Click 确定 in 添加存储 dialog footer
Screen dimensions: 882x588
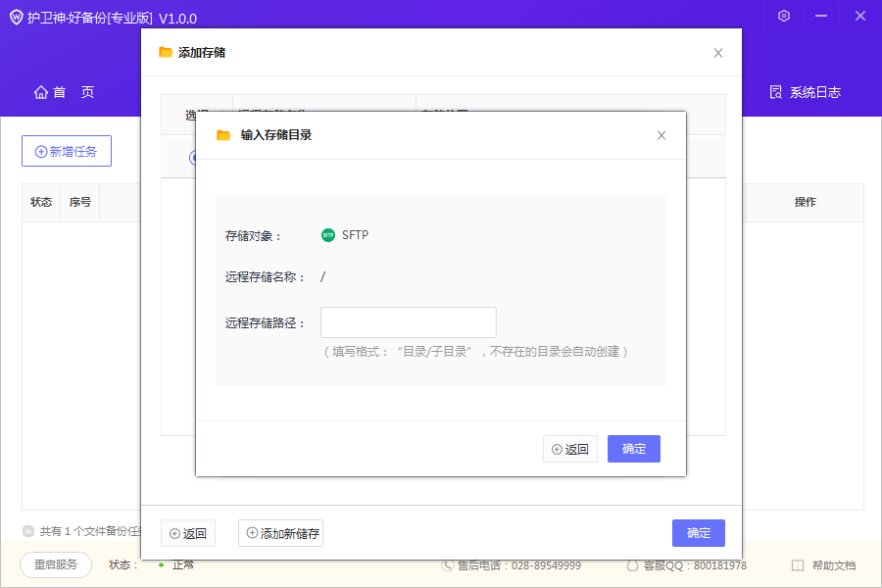point(699,533)
